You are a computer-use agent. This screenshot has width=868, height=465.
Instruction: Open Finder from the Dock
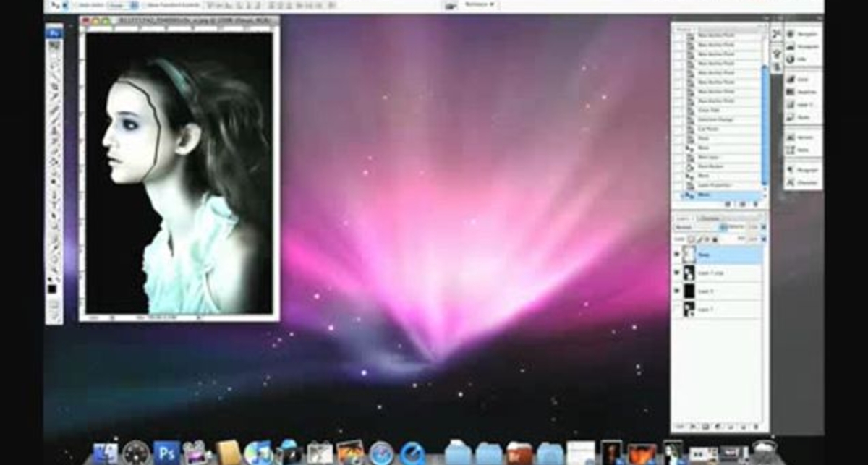(104, 453)
